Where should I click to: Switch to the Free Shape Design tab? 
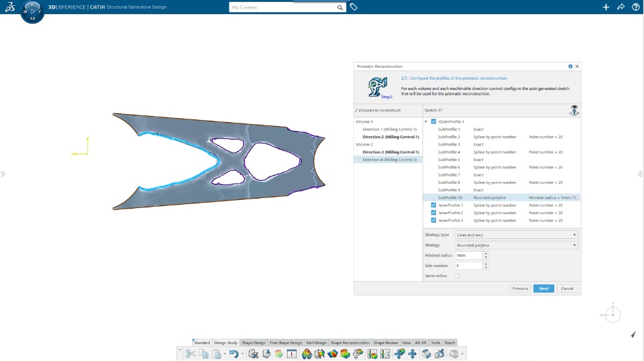[286, 342]
